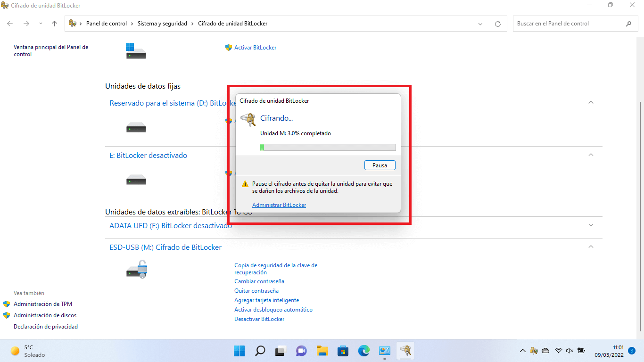Click the muted volume tray icon
The width and height of the screenshot is (644, 362).
(x=570, y=351)
